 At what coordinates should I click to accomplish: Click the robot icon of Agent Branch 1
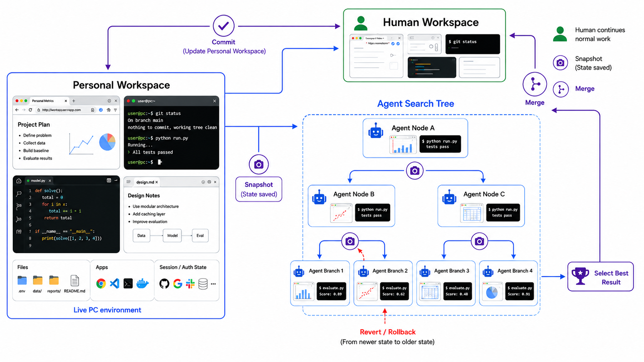[299, 272]
